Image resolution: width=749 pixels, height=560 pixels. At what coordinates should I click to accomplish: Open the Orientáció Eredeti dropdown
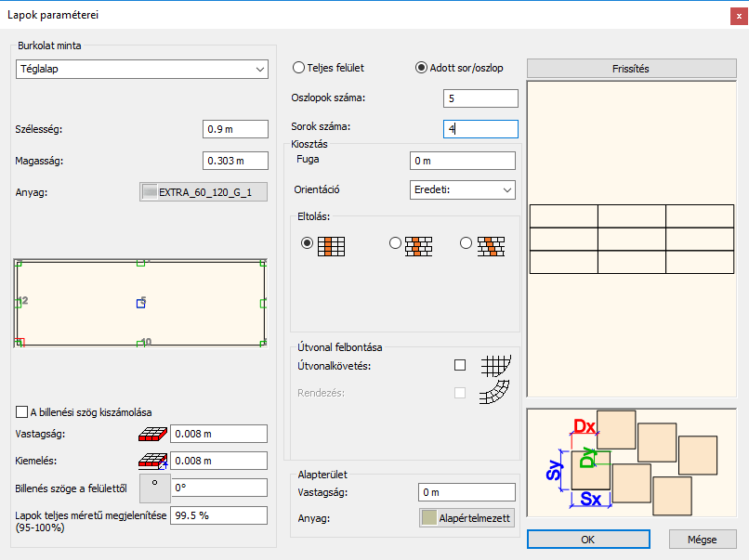point(463,190)
